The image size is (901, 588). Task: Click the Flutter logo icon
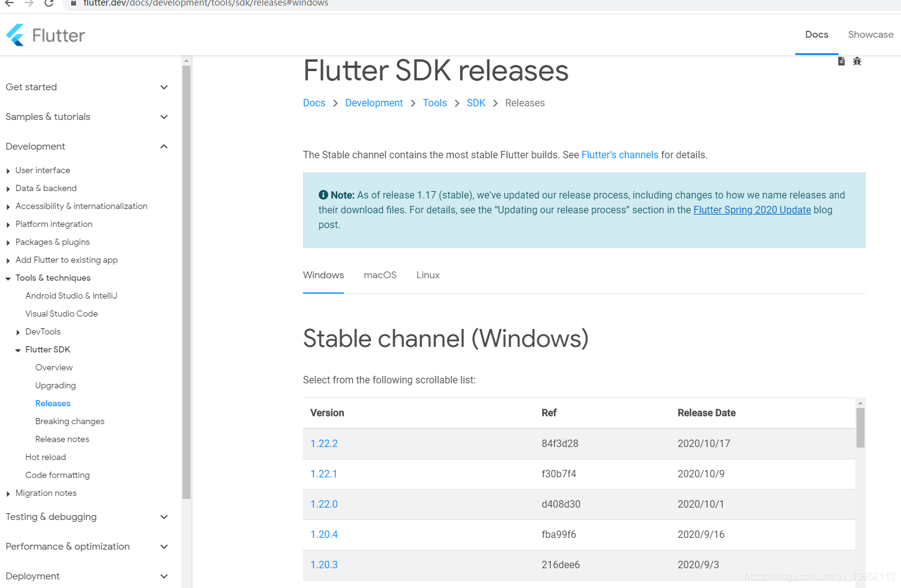[x=15, y=35]
